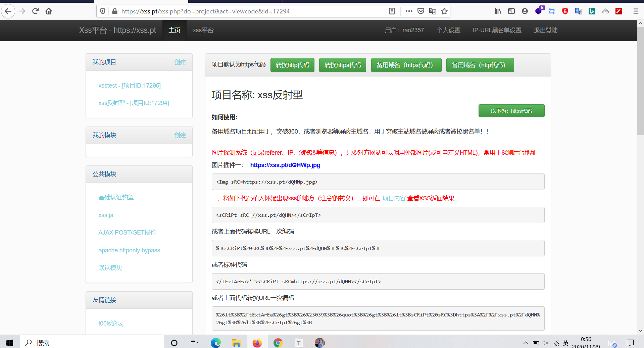Click the browser Back arrow button
644x348 pixels.
[8, 11]
